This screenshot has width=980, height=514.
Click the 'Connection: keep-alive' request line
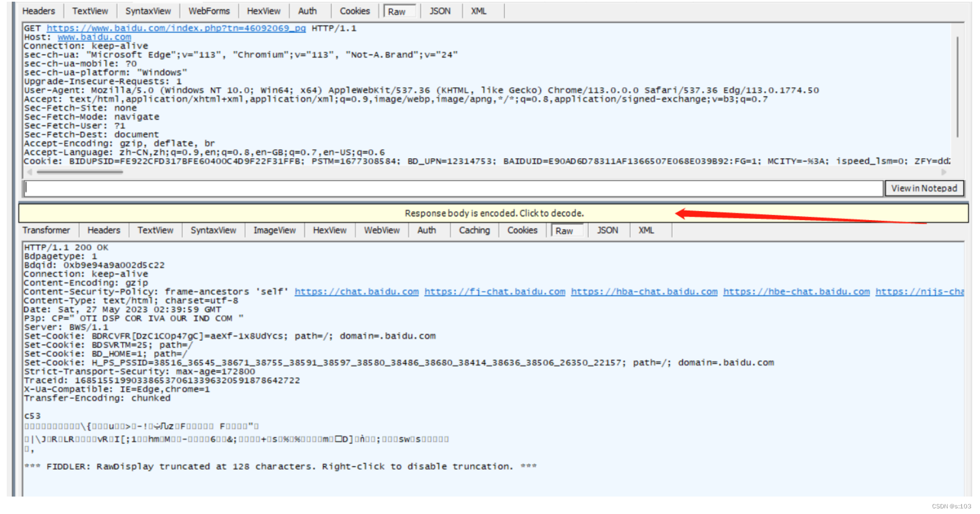[86, 46]
